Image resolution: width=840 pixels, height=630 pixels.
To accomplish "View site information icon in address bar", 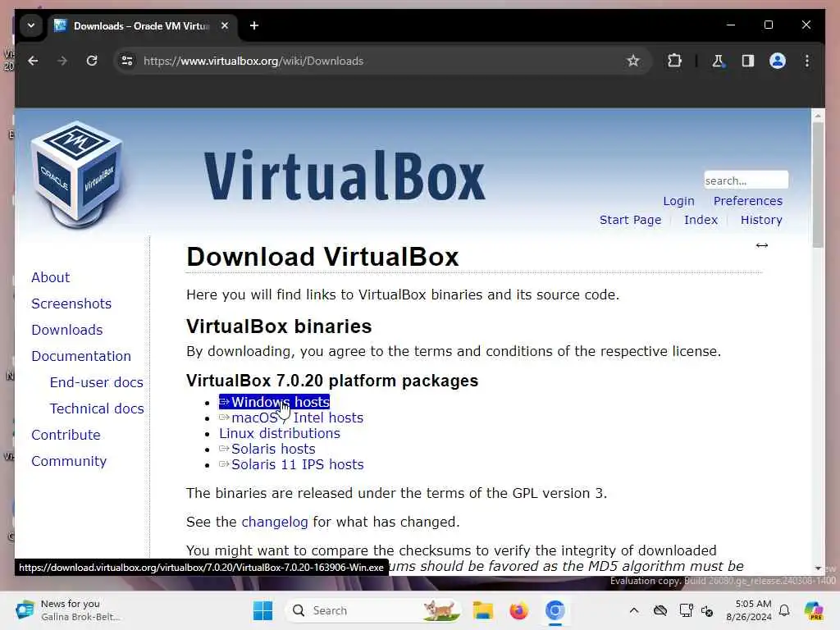I will (x=127, y=61).
